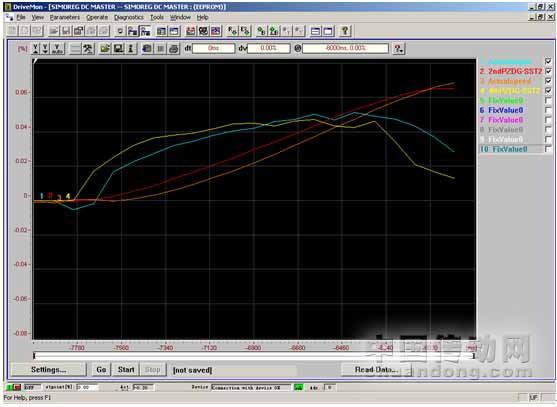Click the trace info "i" icon

131,48
